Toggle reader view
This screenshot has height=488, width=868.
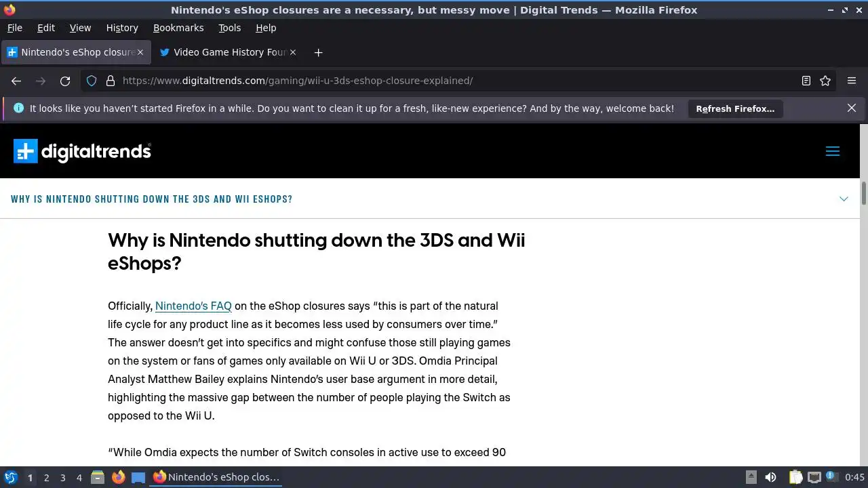pyautogui.click(x=806, y=81)
